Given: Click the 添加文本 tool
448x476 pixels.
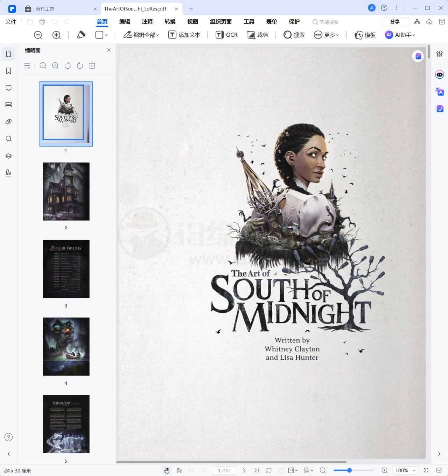Looking at the screenshot, I should click(x=184, y=35).
